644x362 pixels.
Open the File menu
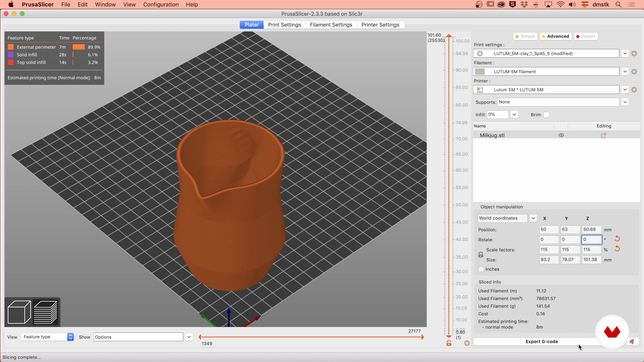66,5
